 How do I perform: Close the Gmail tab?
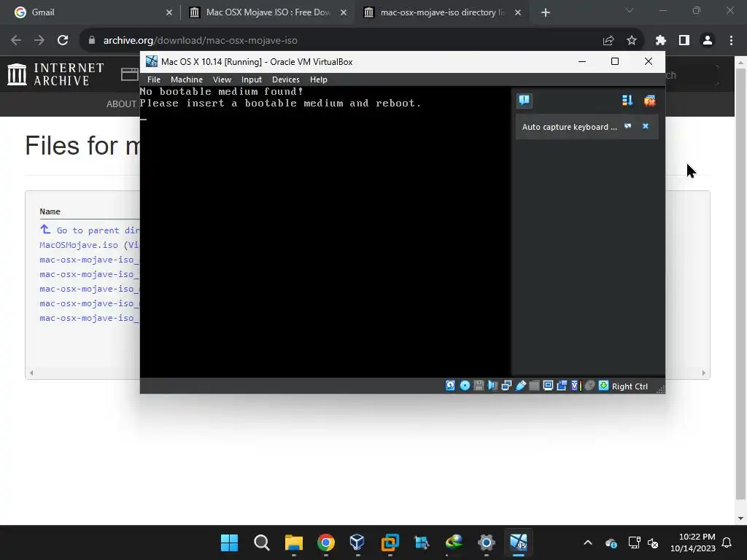pyautogui.click(x=169, y=12)
